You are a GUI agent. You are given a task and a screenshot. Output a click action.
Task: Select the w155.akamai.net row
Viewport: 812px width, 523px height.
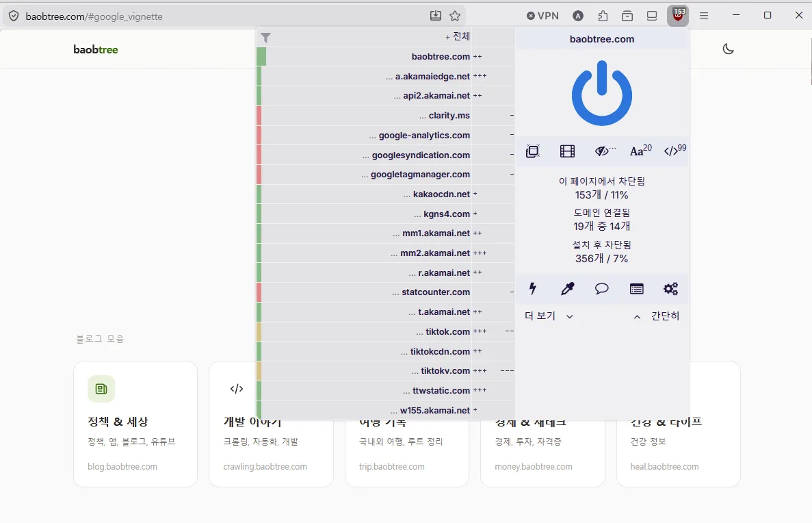pyautogui.click(x=385, y=411)
